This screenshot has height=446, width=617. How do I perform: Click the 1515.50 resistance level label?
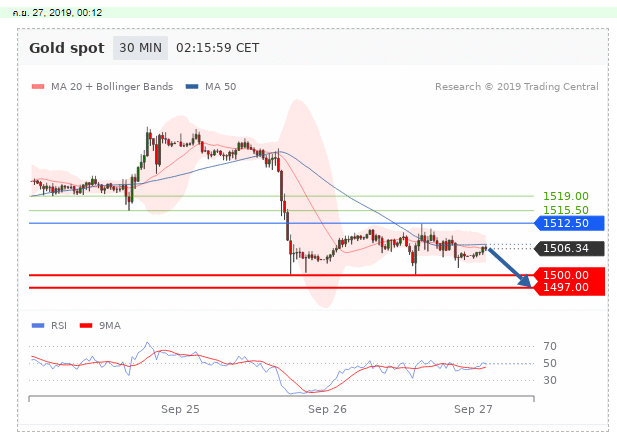[x=566, y=210]
